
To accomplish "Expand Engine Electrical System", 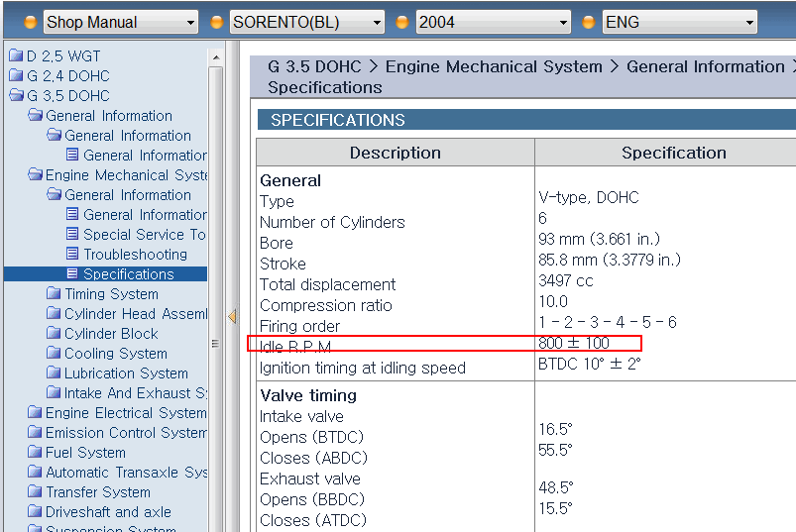I will 125,413.
